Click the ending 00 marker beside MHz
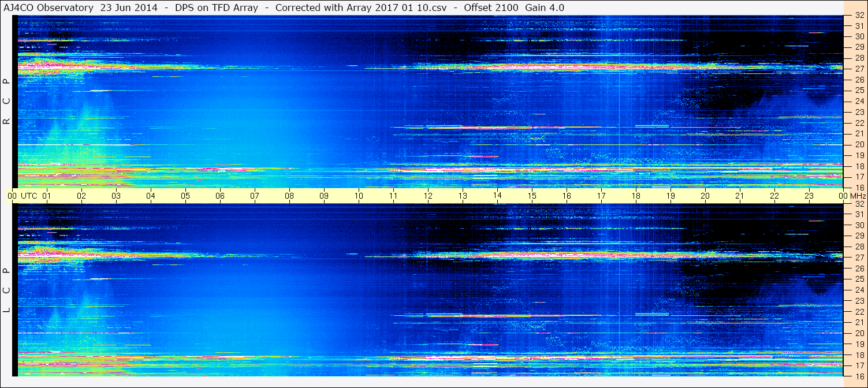 (x=843, y=196)
